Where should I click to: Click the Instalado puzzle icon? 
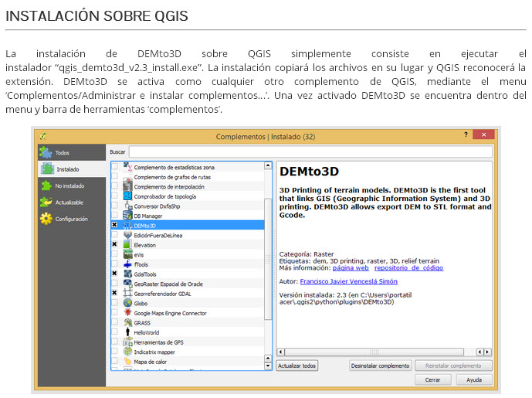tap(47, 168)
